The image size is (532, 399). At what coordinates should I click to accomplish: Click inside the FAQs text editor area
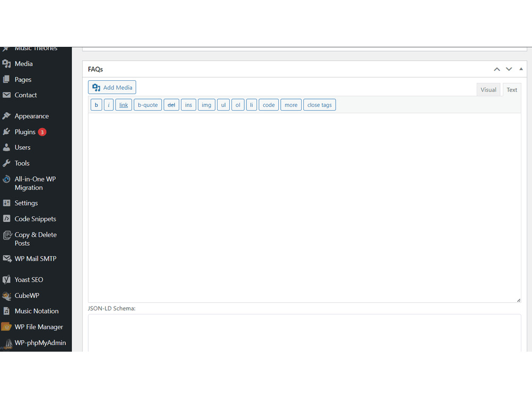pos(304,207)
